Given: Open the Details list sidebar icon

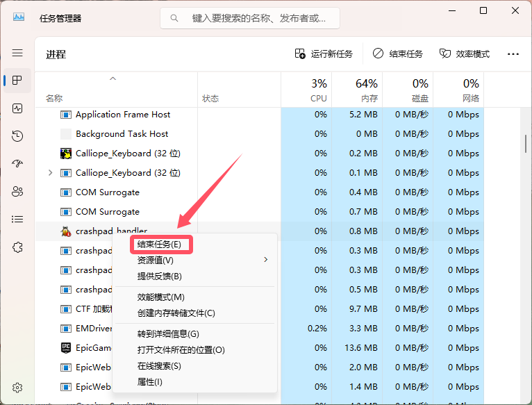Looking at the screenshot, I should pyautogui.click(x=17, y=220).
